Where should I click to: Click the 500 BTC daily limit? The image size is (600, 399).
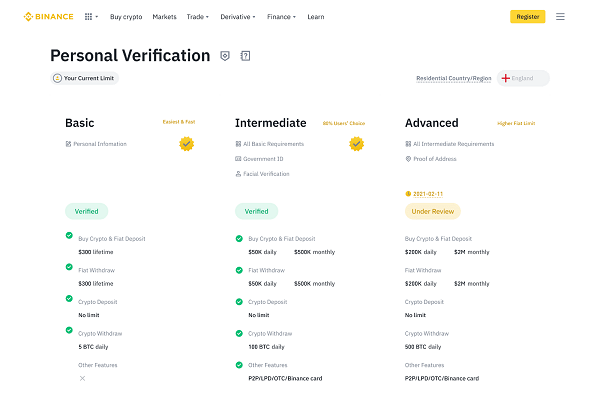(x=423, y=347)
